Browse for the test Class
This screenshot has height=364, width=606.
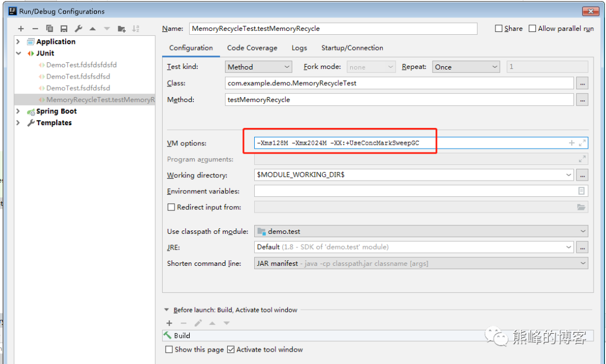[582, 83]
